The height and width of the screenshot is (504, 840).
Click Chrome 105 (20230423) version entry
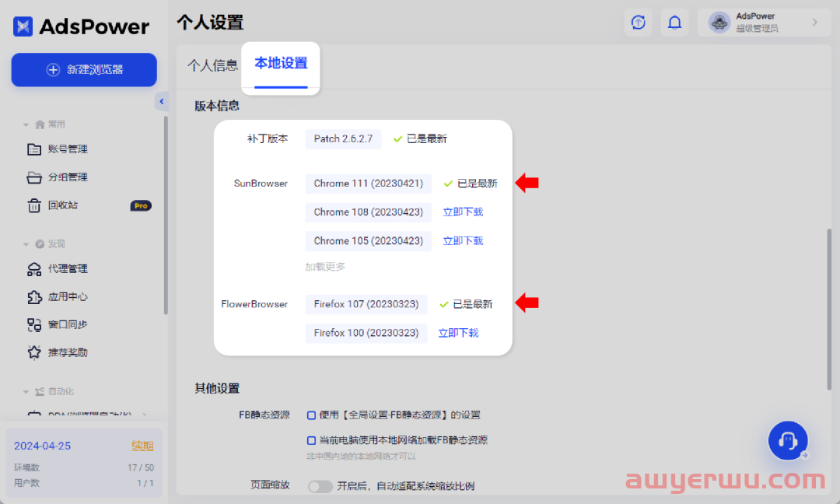pos(369,241)
